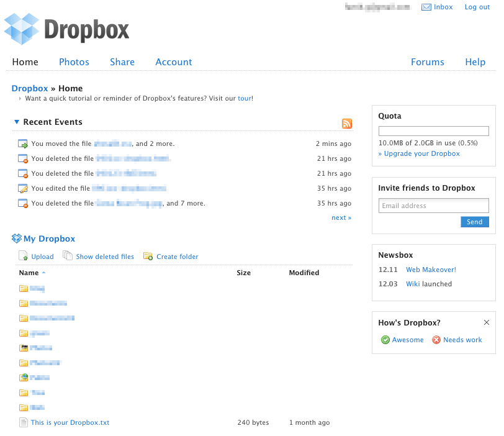Click the Email address input field
This screenshot has width=504, height=436.
(x=433, y=206)
